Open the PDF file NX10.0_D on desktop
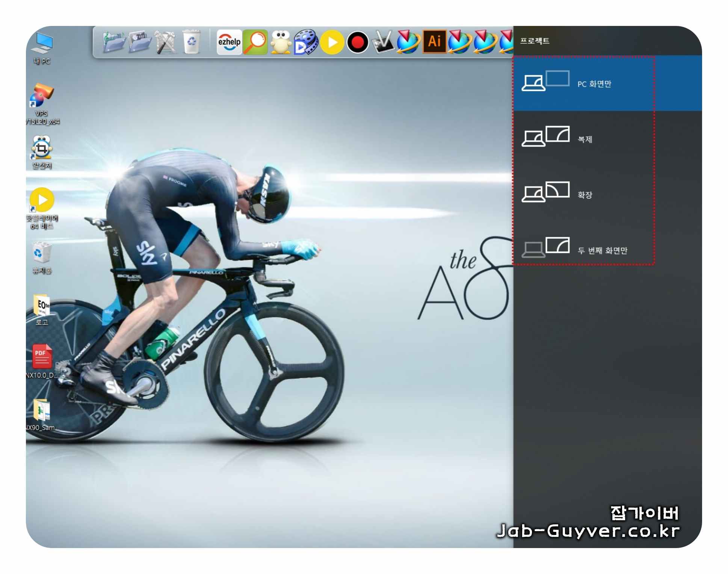 42,359
